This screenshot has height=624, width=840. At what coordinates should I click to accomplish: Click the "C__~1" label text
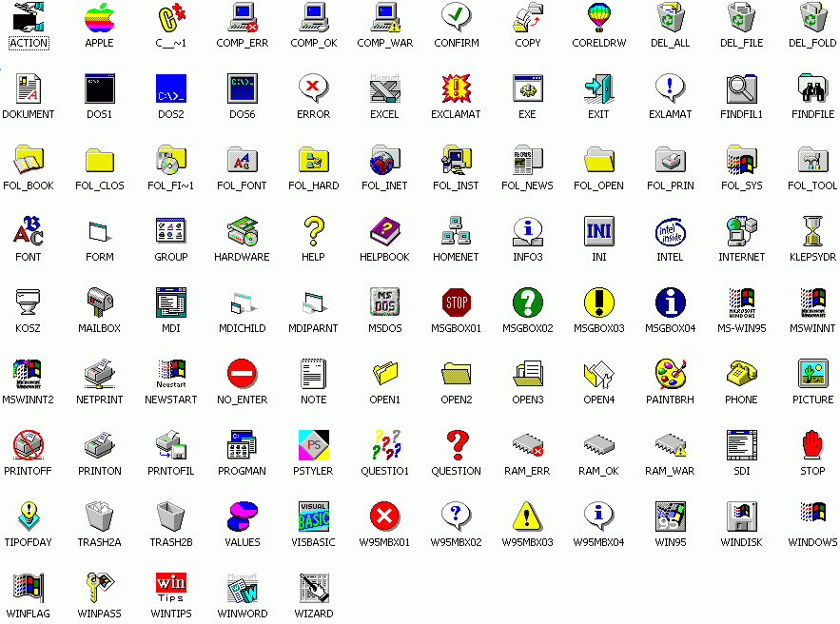(x=171, y=43)
